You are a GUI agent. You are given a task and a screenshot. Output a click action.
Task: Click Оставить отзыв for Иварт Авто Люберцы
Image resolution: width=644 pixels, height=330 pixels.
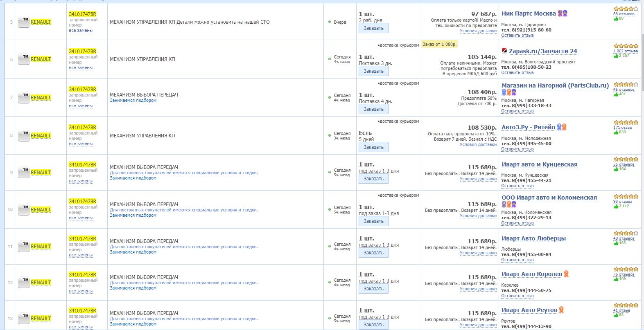click(x=517, y=260)
